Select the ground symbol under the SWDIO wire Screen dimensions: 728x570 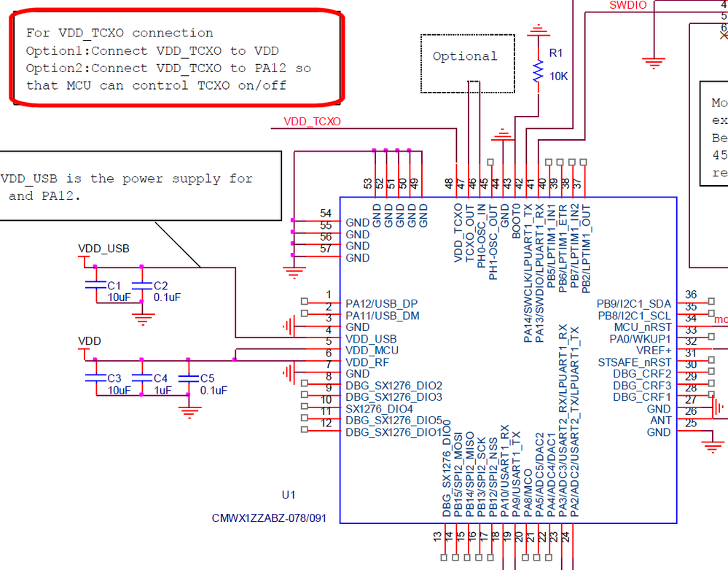tap(654, 63)
